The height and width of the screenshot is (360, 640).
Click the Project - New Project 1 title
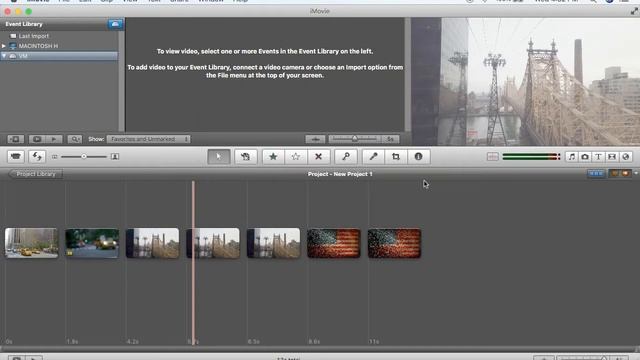coord(340,174)
